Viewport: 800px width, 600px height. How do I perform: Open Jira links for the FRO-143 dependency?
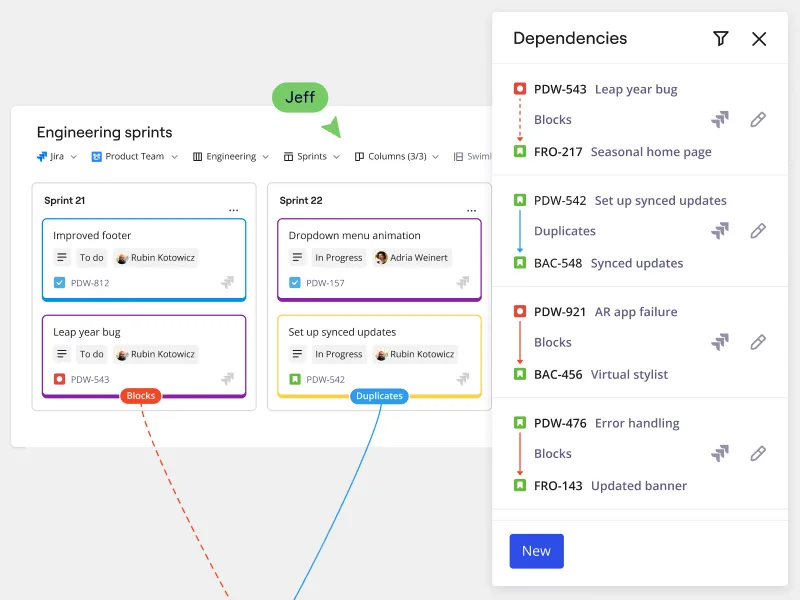coord(722,453)
